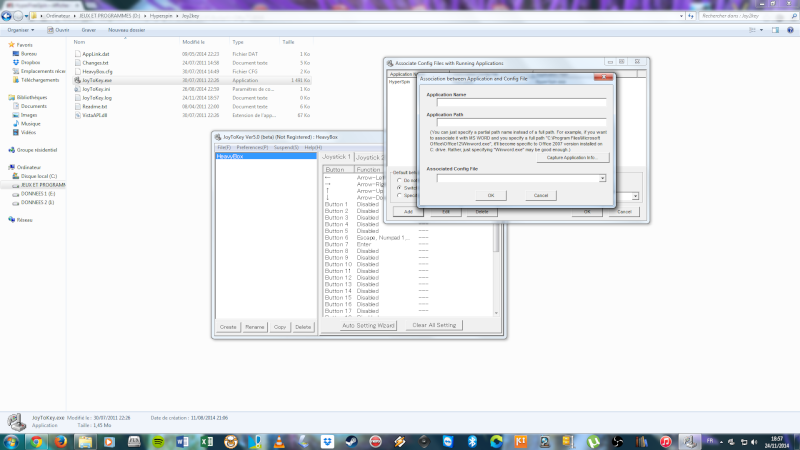Viewport: 800px width, 450px height.
Task: Open Dropbox in Favoris sidebar
Action: coord(31,62)
